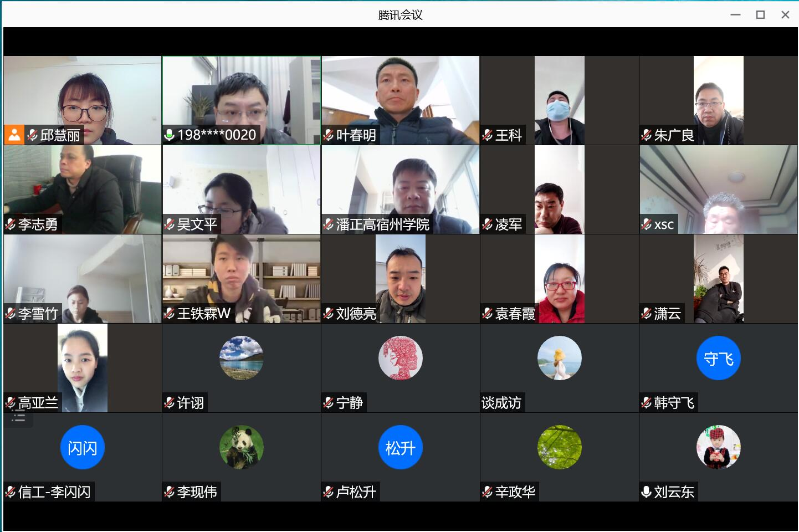This screenshot has height=532, width=799.
Task: Click the muted mic icon beside 潘正高宿州学院
Action: [329, 224]
